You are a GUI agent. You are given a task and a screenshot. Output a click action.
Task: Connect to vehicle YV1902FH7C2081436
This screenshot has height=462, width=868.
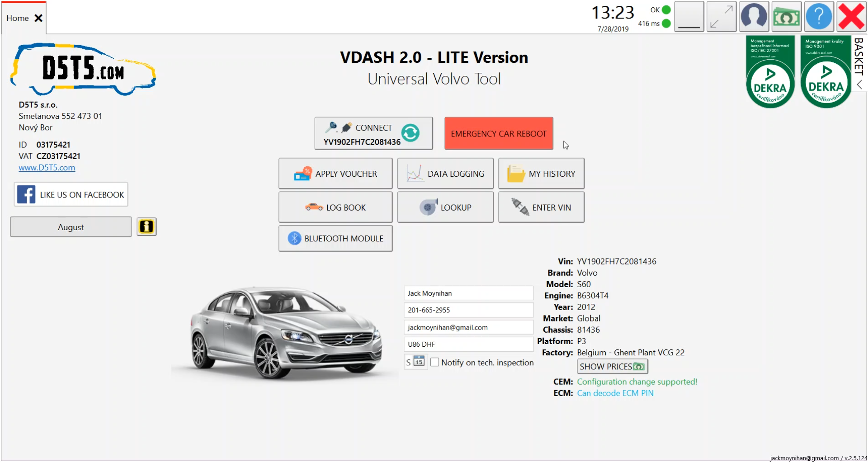(x=373, y=133)
